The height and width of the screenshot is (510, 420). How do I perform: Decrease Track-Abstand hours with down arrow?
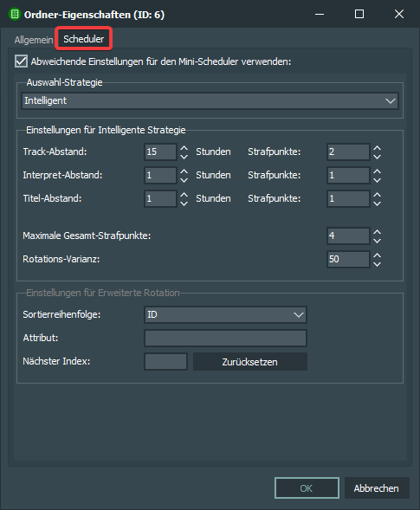coord(184,157)
